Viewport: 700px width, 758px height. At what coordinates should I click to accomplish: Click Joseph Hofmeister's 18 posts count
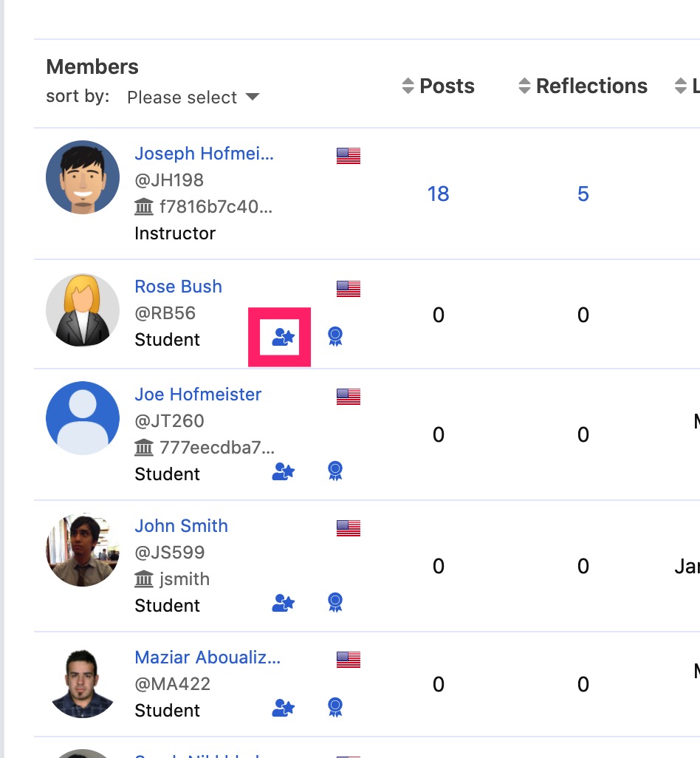click(438, 194)
